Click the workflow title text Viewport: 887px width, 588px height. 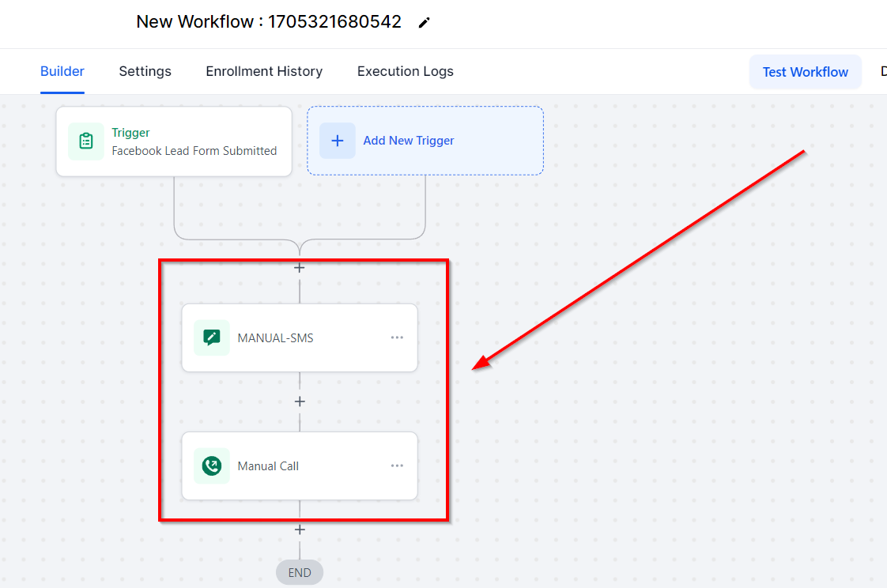269,21
